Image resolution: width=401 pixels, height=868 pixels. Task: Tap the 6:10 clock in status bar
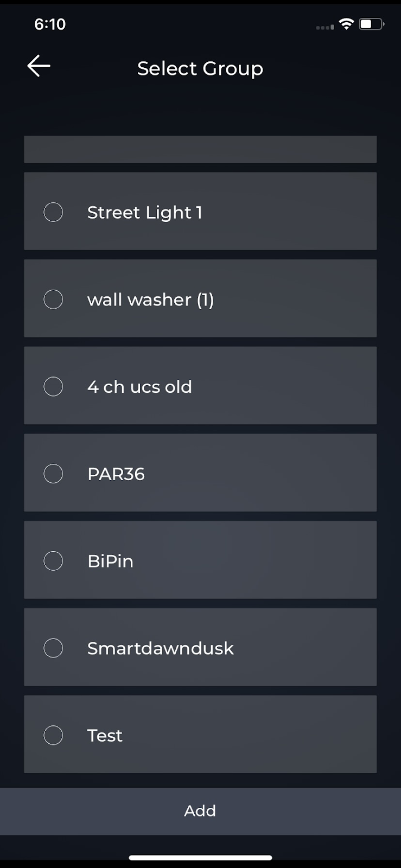coord(50,24)
